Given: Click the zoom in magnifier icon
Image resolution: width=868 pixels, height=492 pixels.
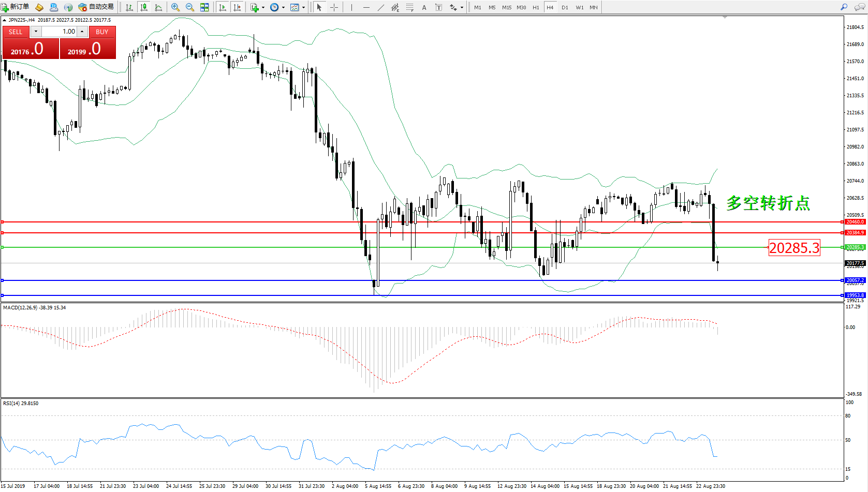Looking at the screenshot, I should point(175,7).
